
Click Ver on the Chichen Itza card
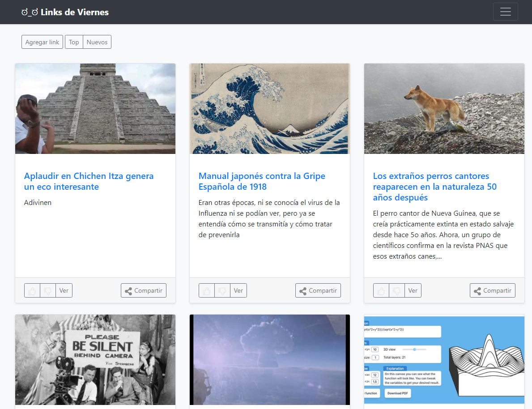pos(64,290)
